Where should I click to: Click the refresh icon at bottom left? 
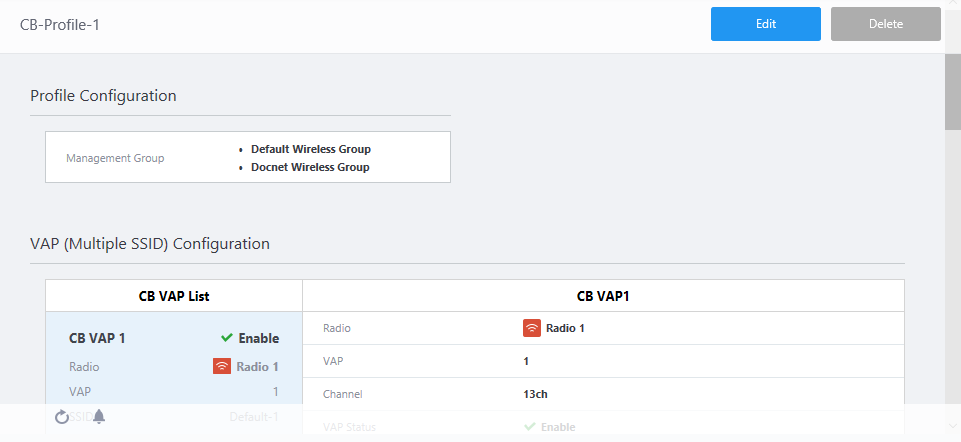click(x=62, y=417)
